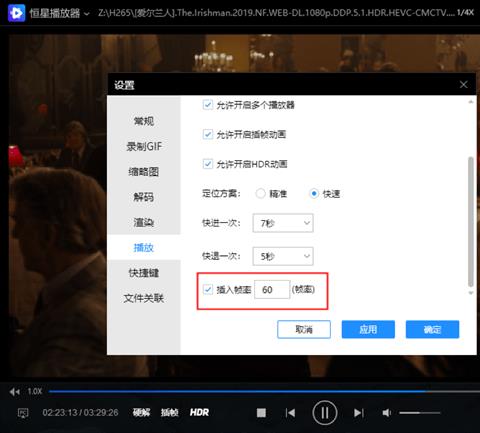The height and width of the screenshot is (433, 480).
Task: Expand the 快进一次 7秒 dropdown
Action: click(x=283, y=223)
